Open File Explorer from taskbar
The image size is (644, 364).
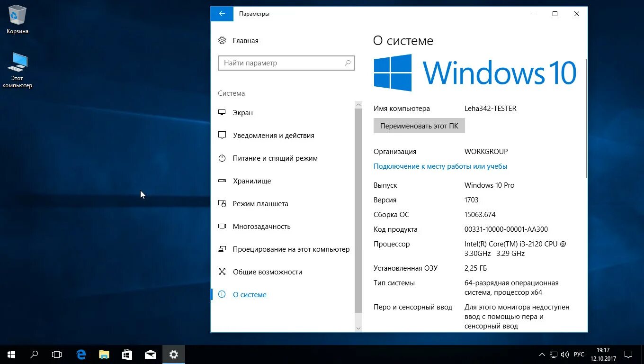pos(104,354)
